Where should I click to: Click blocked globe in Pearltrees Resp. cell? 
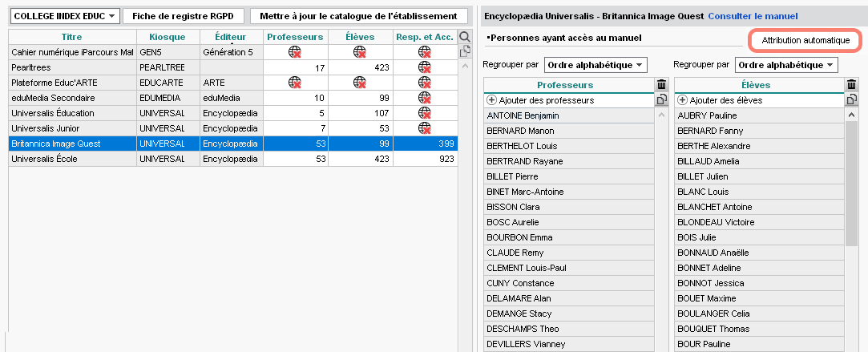(x=425, y=67)
